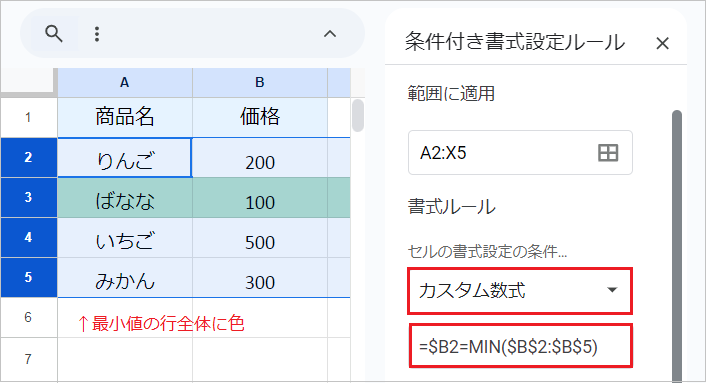
Task: Select the りんご cell
Action: 125,158
